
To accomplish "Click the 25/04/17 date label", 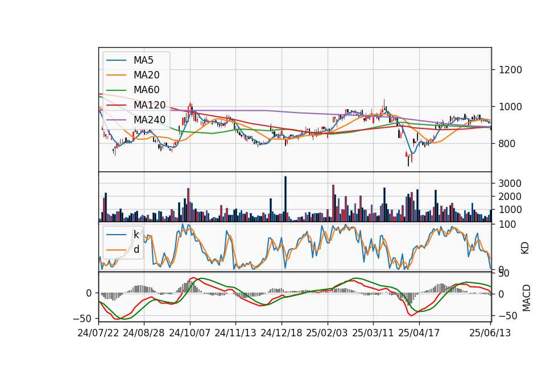I will click(x=419, y=333).
